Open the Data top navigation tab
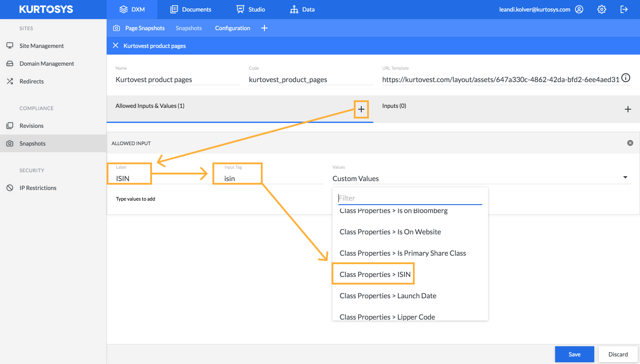Screen dimensions: 640x364 (302, 9)
